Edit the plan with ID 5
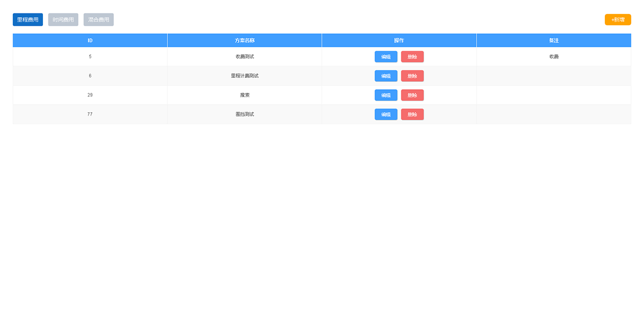Viewport: 644px width, 319px height. pyautogui.click(x=386, y=57)
